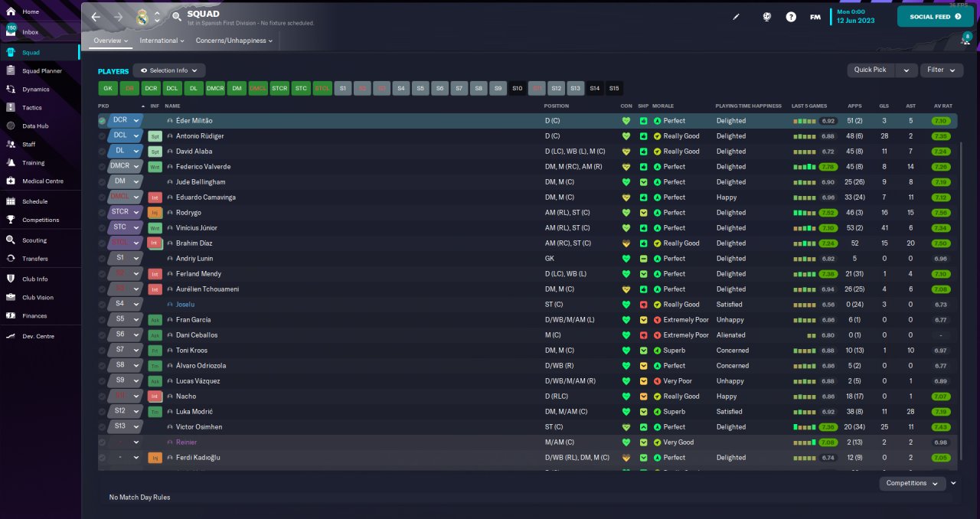Toggle pick circle for Jude Bellingham

[102, 182]
